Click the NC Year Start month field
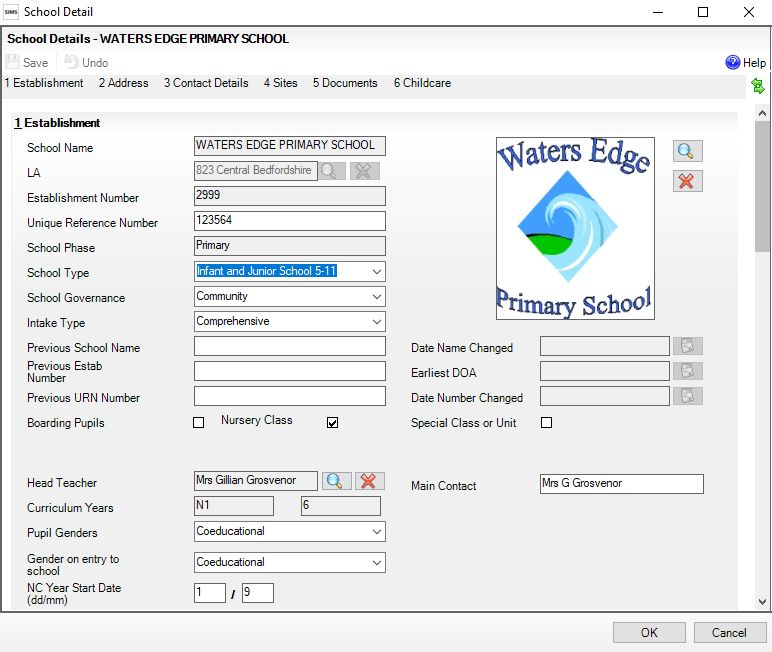 point(257,592)
